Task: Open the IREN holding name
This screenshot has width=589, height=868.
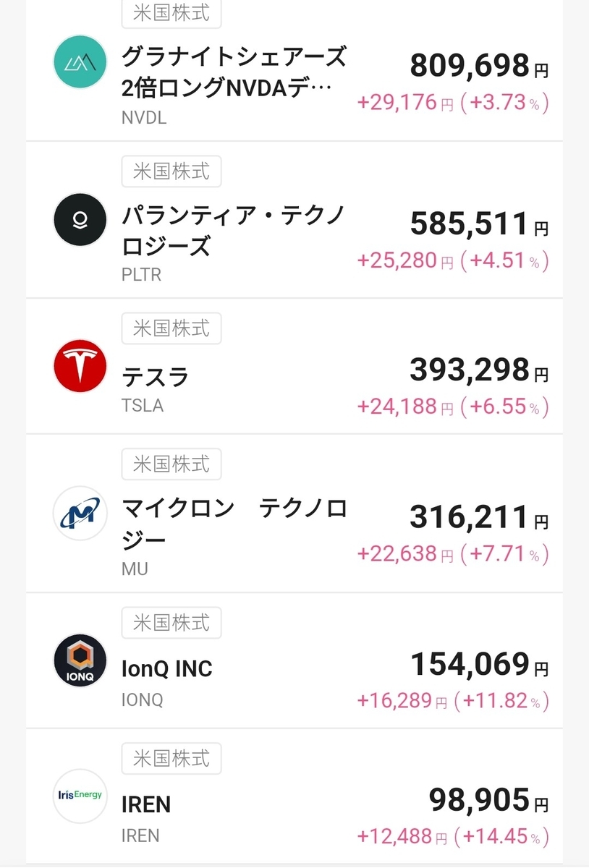Action: tap(146, 804)
